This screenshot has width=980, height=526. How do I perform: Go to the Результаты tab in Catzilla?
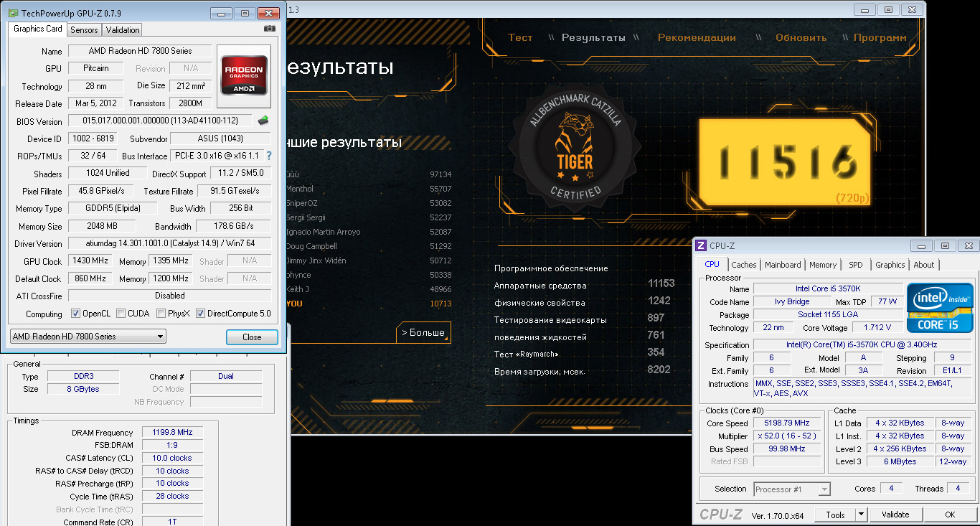pyautogui.click(x=593, y=37)
